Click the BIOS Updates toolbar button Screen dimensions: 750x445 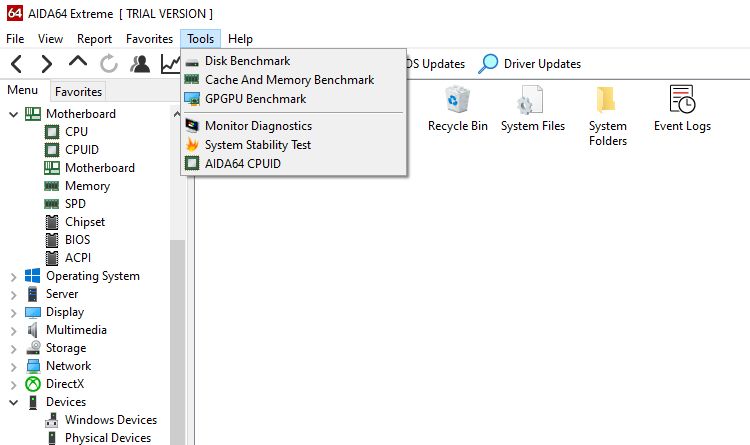(x=435, y=64)
